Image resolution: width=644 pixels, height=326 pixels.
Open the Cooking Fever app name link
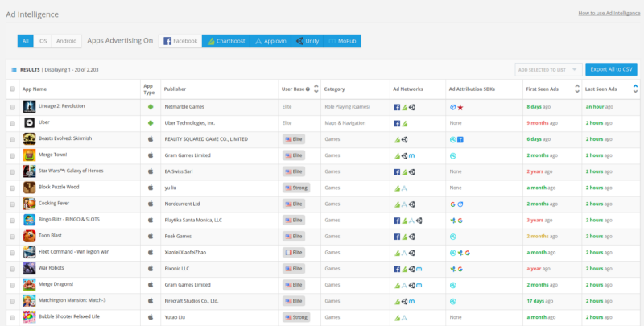click(x=54, y=203)
